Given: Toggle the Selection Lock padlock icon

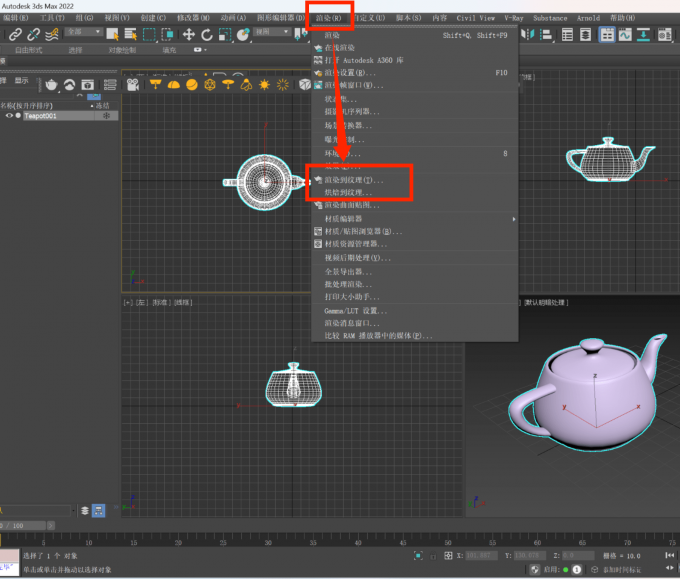Looking at the screenshot, I should pyautogui.click(x=433, y=556).
